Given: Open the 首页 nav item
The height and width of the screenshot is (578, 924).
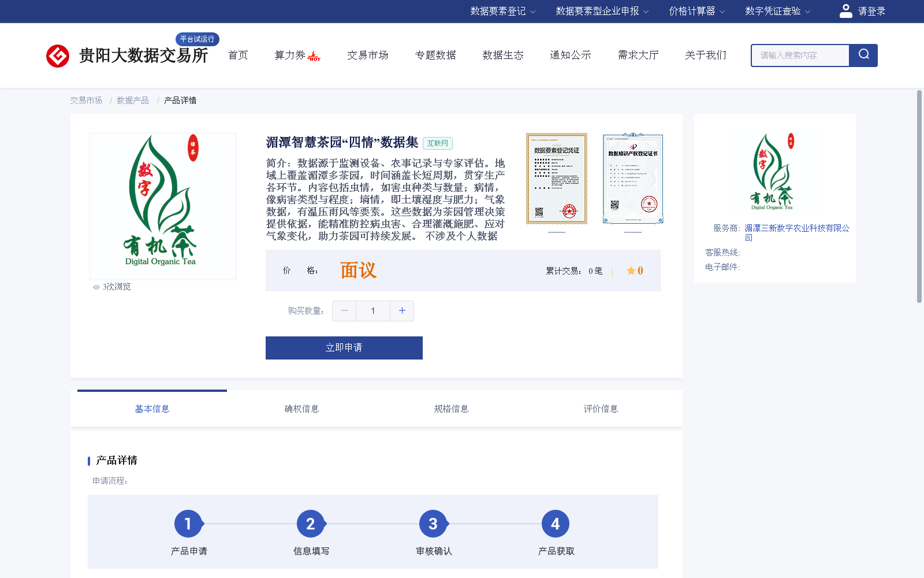Looking at the screenshot, I should tap(238, 55).
